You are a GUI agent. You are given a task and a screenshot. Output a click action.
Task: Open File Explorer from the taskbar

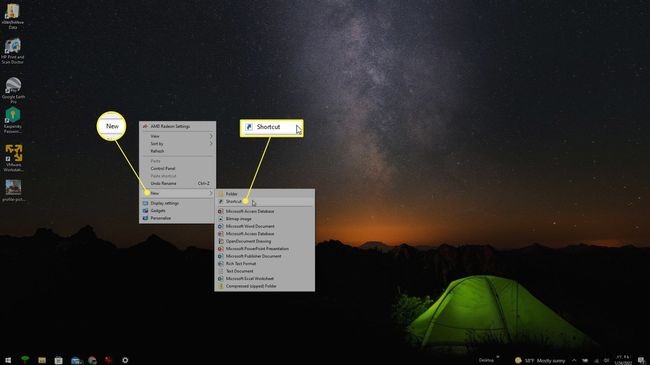[x=42, y=360]
